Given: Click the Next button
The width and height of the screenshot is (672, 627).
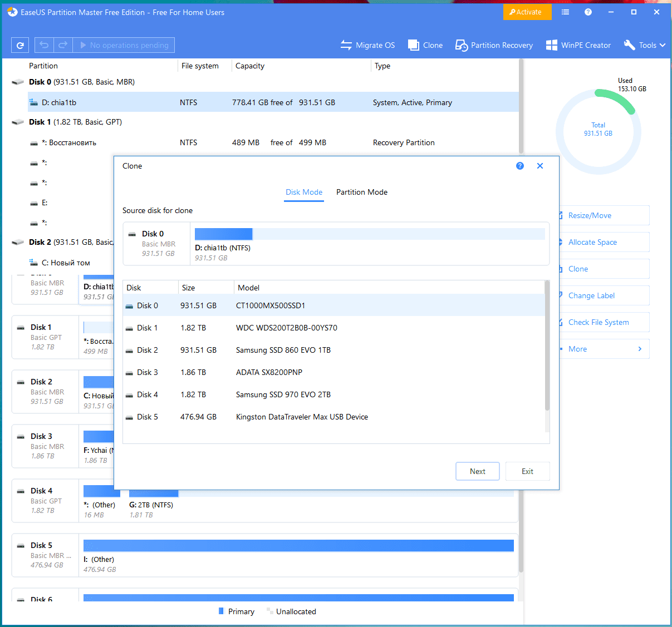Looking at the screenshot, I should tap(478, 471).
